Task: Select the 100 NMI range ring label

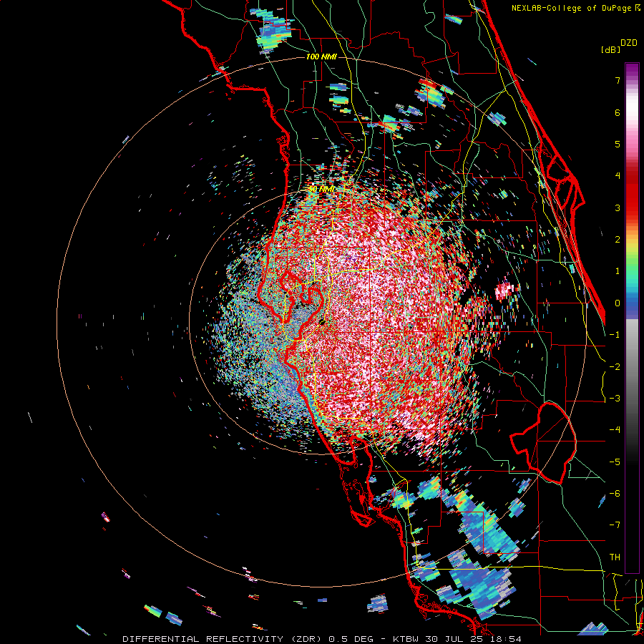Action: coord(321,57)
